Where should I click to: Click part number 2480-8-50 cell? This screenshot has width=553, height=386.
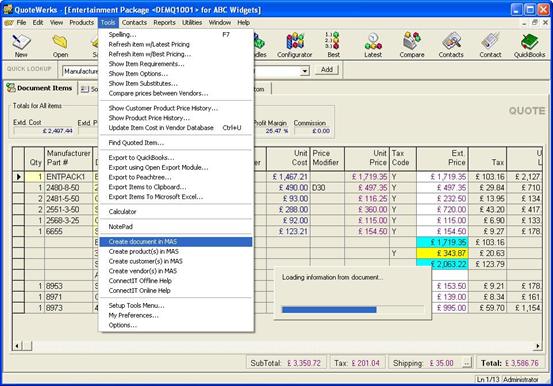[69, 187]
